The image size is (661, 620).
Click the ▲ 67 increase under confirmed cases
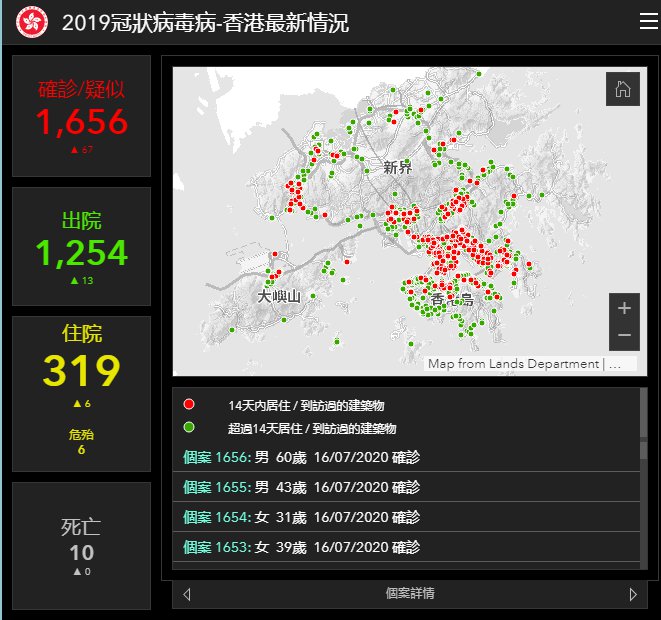click(x=82, y=149)
